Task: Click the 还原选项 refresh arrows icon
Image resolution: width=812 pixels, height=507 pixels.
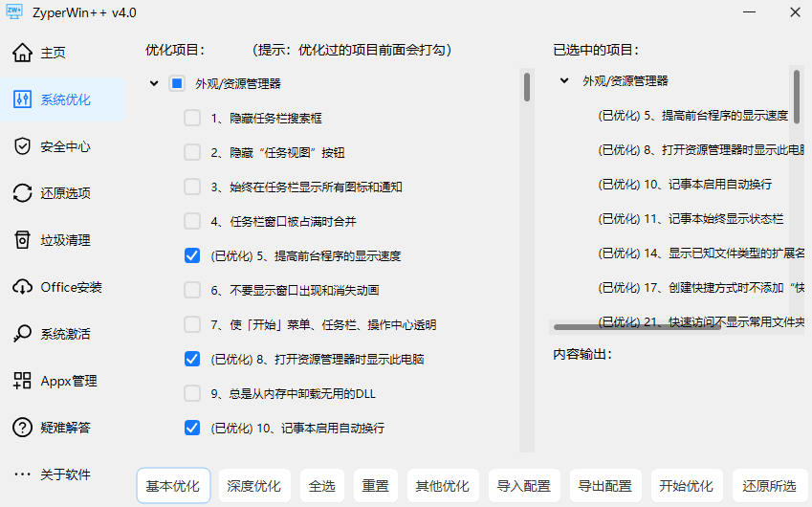Action: pyautogui.click(x=23, y=193)
